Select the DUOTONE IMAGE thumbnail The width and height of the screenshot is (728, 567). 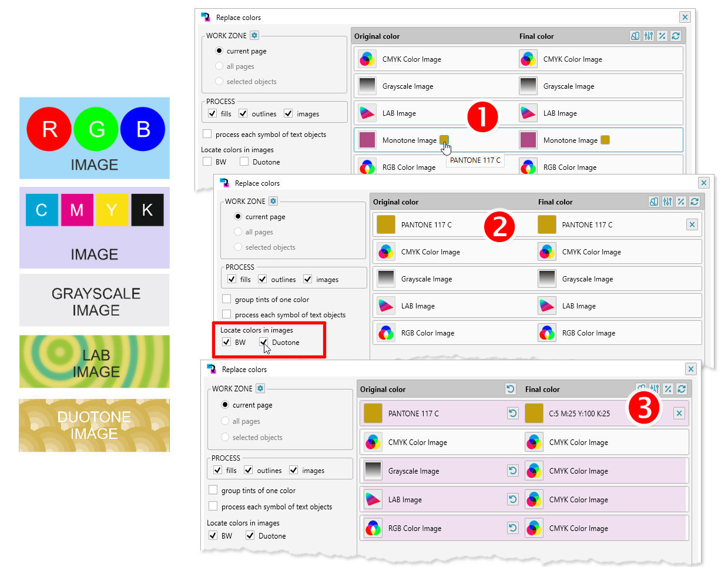coord(95,425)
